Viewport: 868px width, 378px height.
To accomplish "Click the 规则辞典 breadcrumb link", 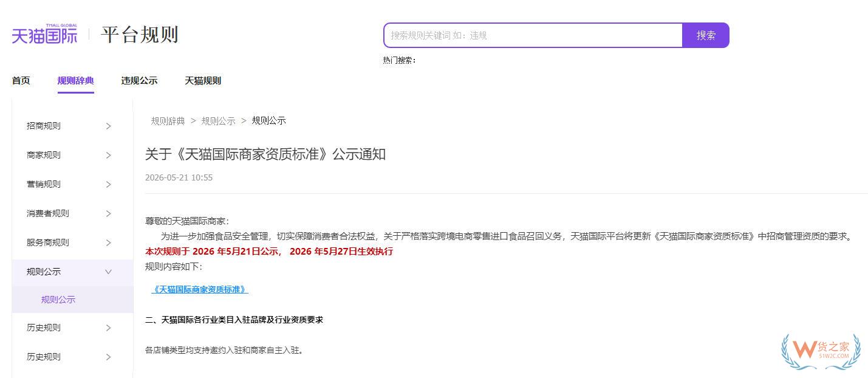I will 168,120.
